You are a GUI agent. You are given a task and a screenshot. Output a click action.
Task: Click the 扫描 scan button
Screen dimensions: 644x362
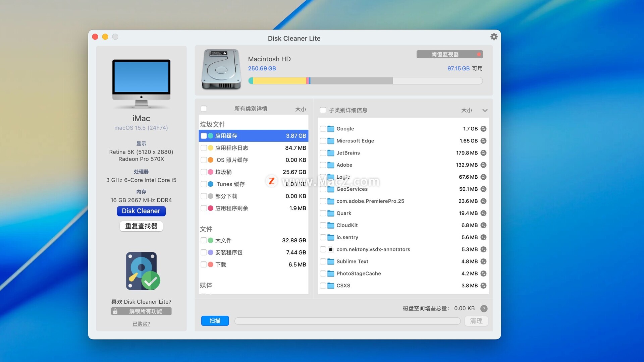pos(215,321)
